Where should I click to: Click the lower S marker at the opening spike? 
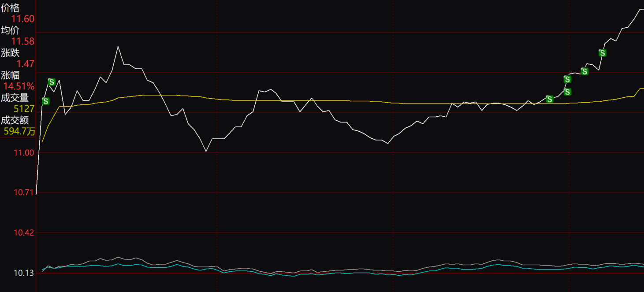point(45,101)
